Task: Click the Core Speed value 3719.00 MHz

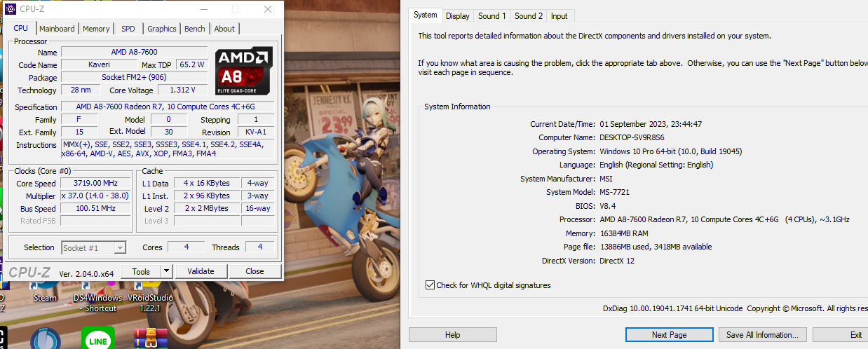Action: pos(95,184)
